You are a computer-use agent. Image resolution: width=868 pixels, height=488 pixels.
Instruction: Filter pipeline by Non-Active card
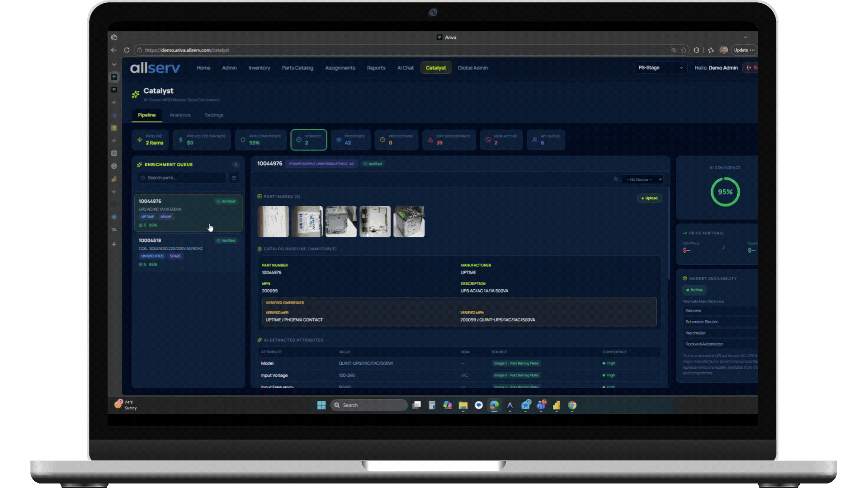(x=501, y=140)
